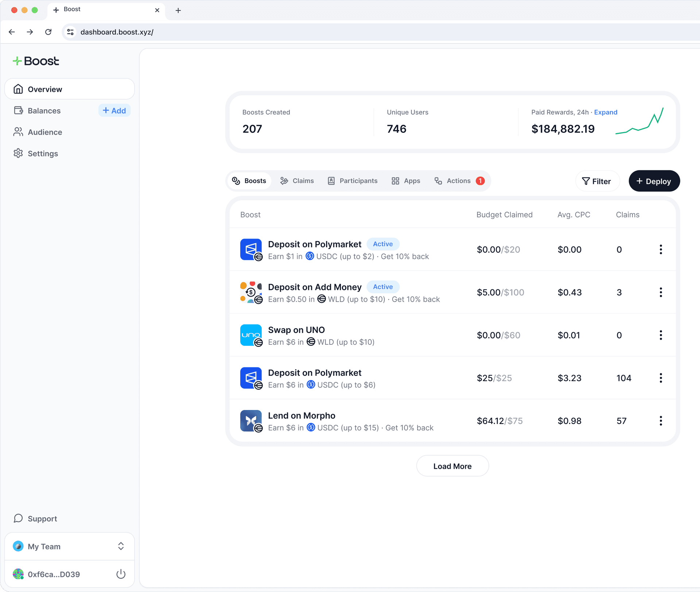Click the Boost logo in the sidebar
This screenshot has height=592, width=700.
click(x=36, y=61)
